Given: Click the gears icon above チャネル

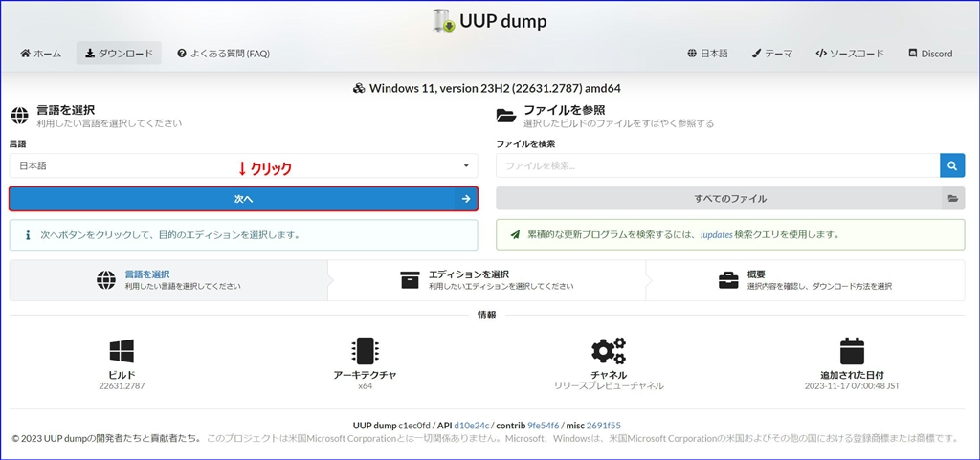Looking at the screenshot, I should tap(609, 351).
